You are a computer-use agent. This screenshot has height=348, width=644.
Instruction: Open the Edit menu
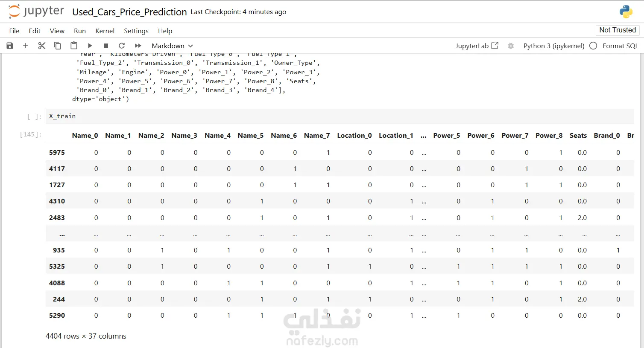point(35,31)
